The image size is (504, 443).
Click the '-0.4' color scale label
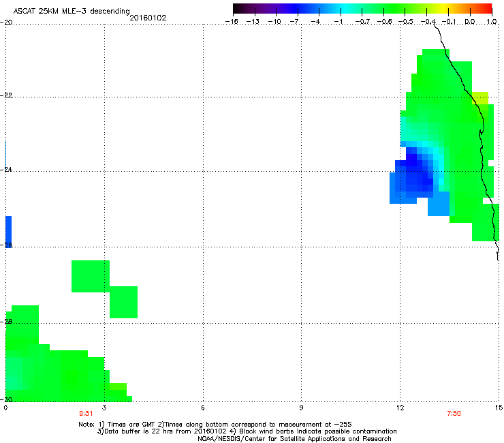tap(428, 22)
